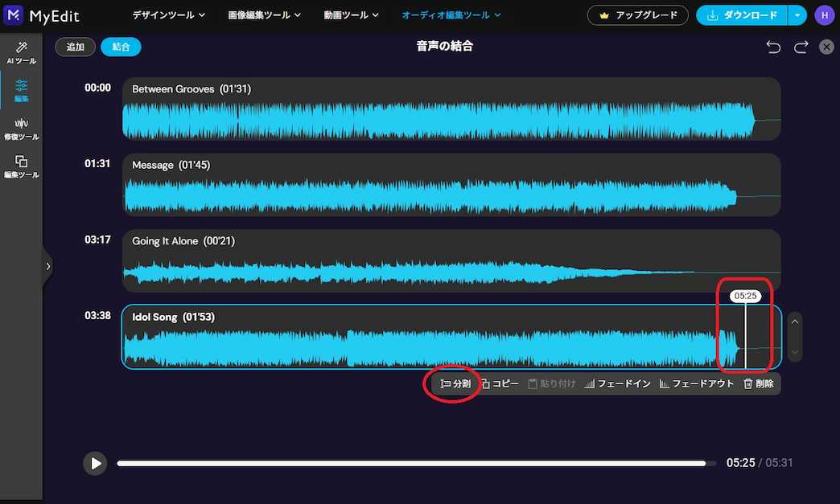840x504 pixels.
Task: Redo the last action with the redo arrow
Action: click(x=801, y=47)
